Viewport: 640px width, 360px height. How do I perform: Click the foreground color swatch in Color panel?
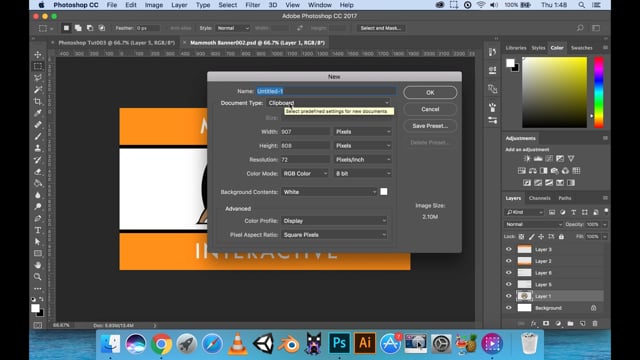tap(510, 63)
